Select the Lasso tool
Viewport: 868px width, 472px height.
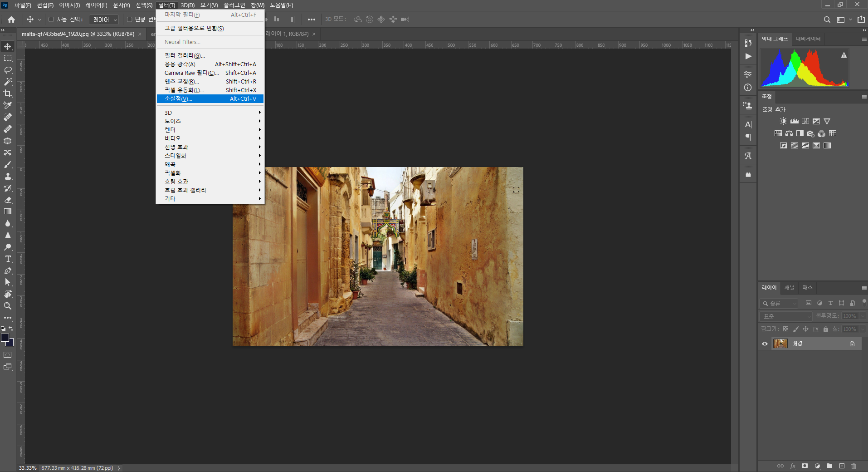point(8,70)
